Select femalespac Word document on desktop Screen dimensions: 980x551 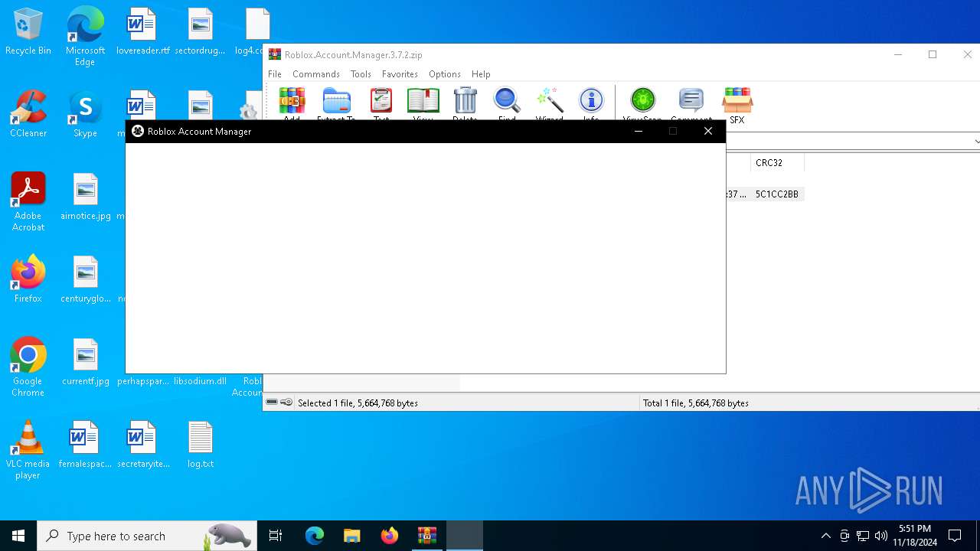[85, 445]
